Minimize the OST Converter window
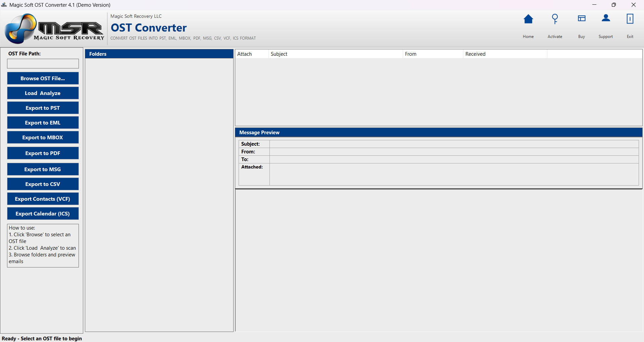The width and height of the screenshot is (644, 342). [x=594, y=5]
